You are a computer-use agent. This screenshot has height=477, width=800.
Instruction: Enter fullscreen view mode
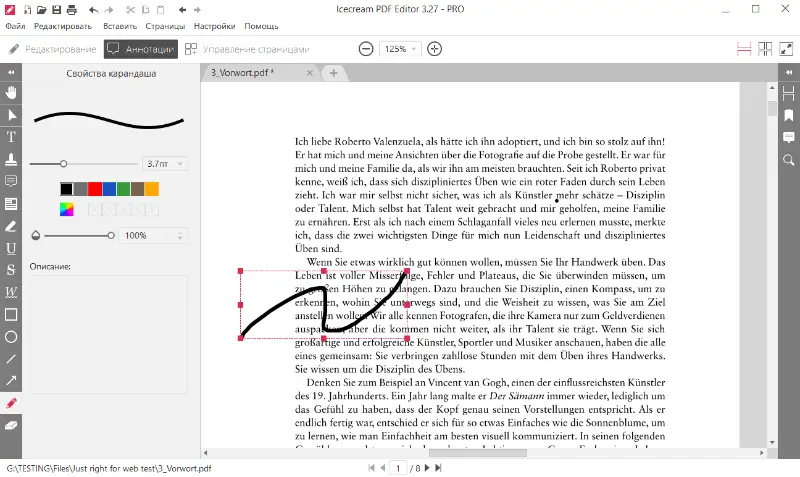[x=786, y=49]
